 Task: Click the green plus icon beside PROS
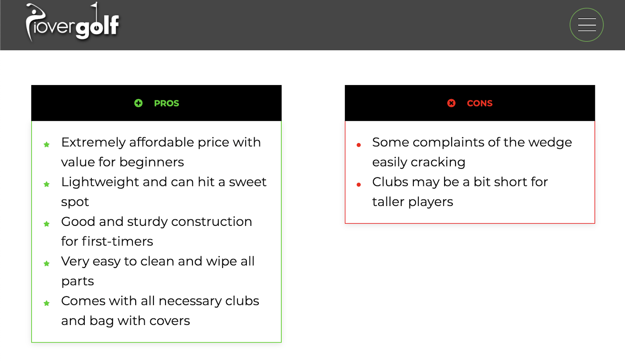pyautogui.click(x=138, y=103)
